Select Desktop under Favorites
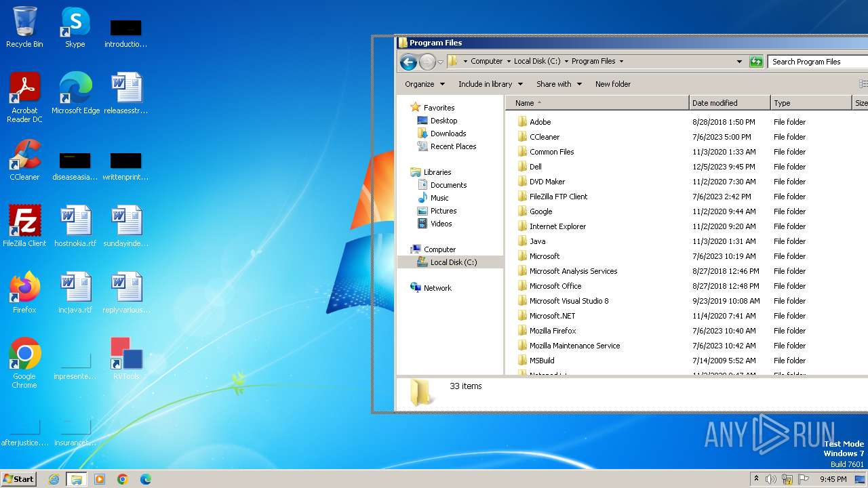 coord(443,121)
